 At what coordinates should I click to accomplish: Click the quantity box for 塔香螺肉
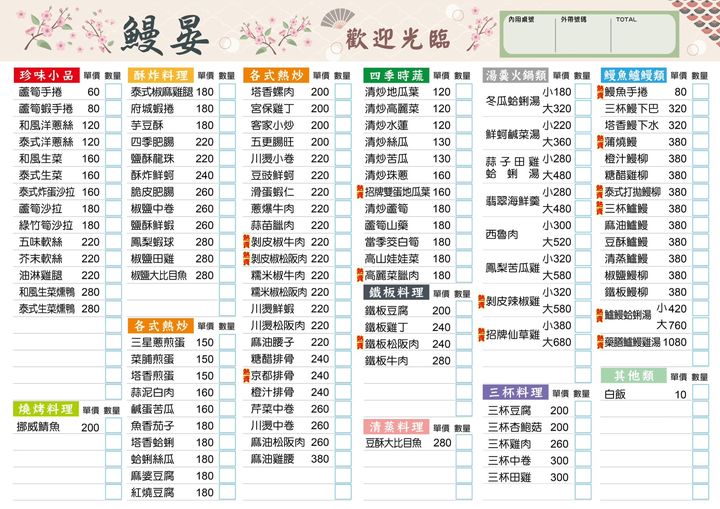(x=343, y=91)
